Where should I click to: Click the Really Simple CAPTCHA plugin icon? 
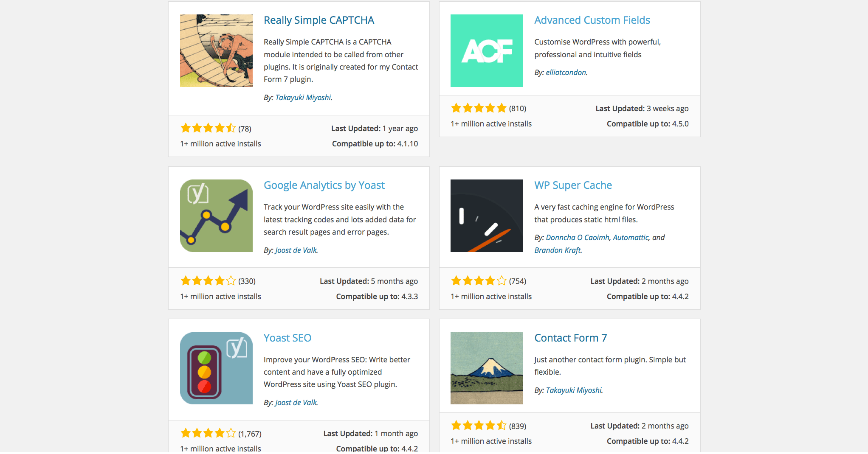216,50
